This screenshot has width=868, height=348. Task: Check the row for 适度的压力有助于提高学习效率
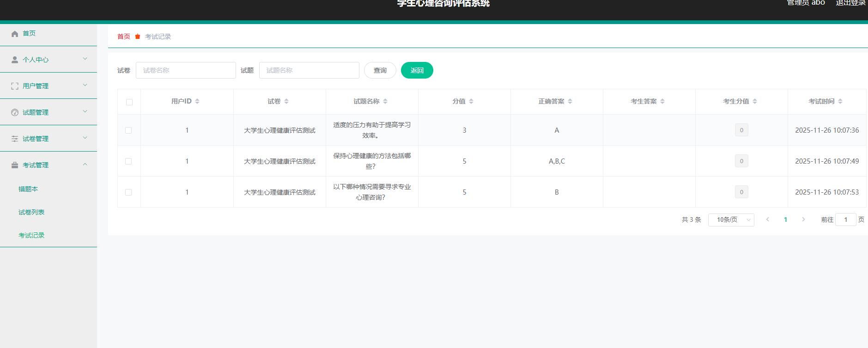point(128,130)
